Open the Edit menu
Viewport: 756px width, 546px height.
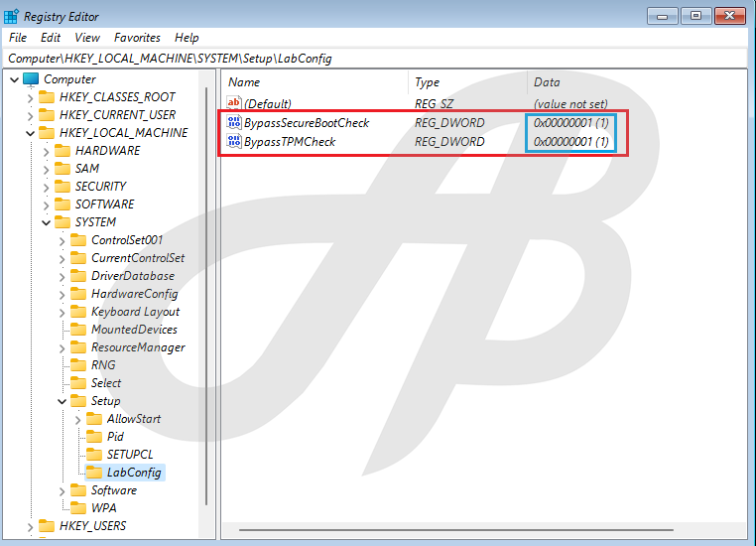pos(51,38)
